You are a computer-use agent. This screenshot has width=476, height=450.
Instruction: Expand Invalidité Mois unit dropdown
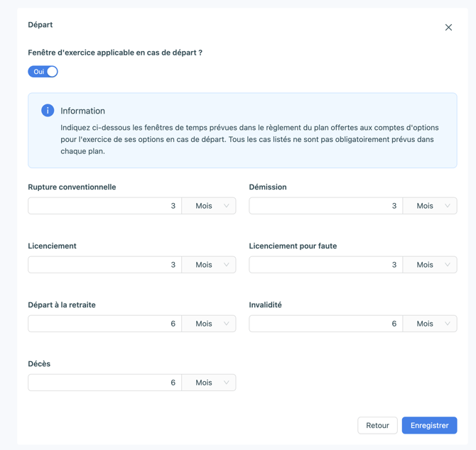click(430, 324)
